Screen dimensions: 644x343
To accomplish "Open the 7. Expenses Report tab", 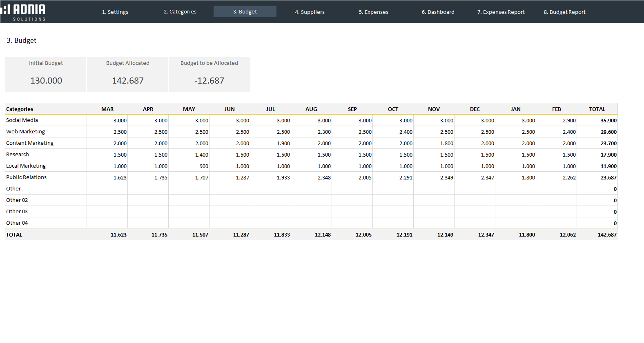I will tap(501, 12).
